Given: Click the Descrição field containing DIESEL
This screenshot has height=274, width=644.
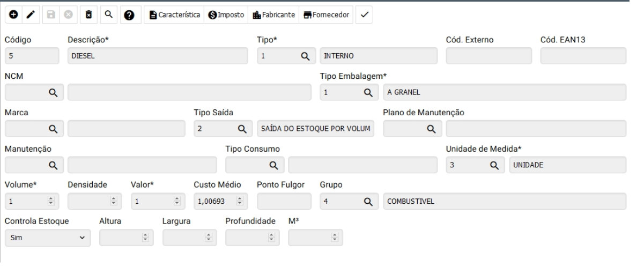Looking at the screenshot, I should [158, 56].
